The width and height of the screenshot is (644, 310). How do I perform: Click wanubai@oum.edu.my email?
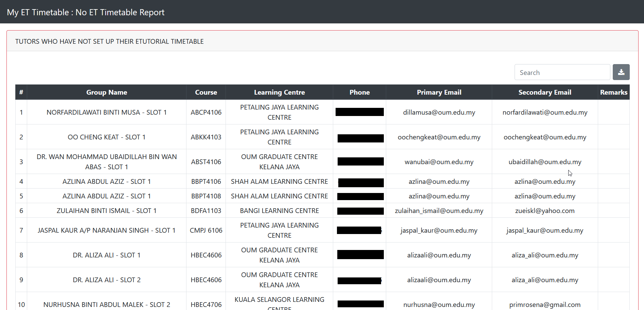pyautogui.click(x=439, y=162)
